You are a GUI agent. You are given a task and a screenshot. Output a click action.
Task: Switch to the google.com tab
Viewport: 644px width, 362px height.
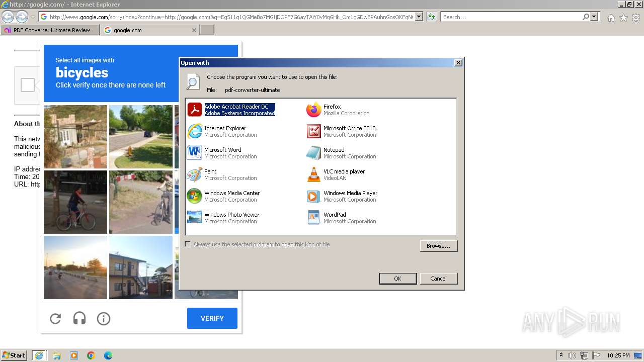150,30
